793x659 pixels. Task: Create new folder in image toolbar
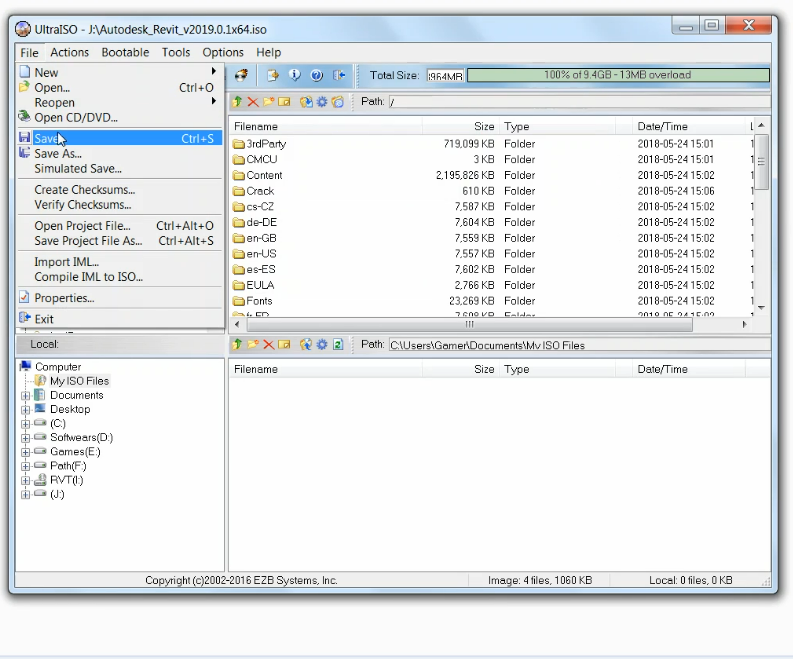point(269,102)
